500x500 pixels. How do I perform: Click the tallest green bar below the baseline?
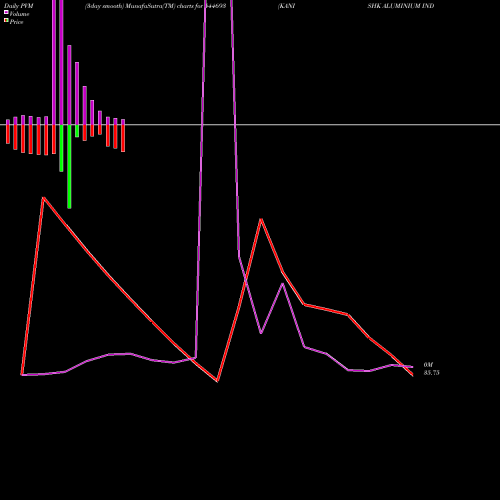pyautogui.click(x=69, y=167)
